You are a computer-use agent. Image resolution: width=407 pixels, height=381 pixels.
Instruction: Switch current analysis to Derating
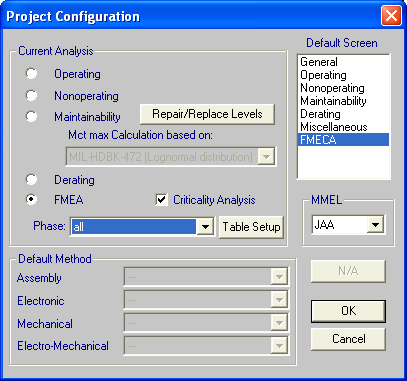tap(32, 180)
